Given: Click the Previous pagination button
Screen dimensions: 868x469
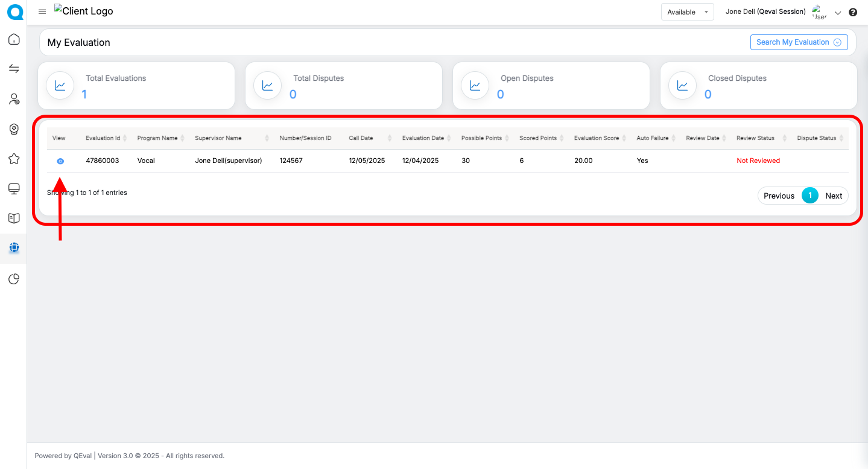Looking at the screenshot, I should coord(779,196).
